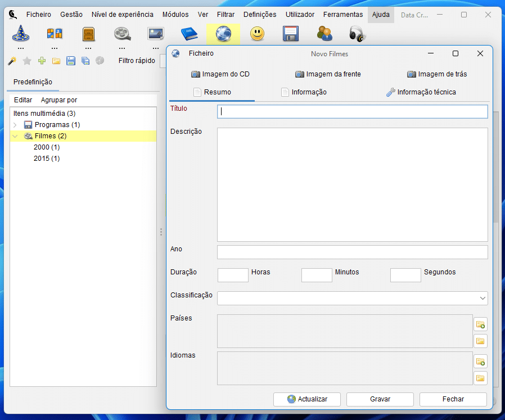This screenshot has width=505, height=420.
Task: Select the Predefinição tab
Action: point(33,82)
